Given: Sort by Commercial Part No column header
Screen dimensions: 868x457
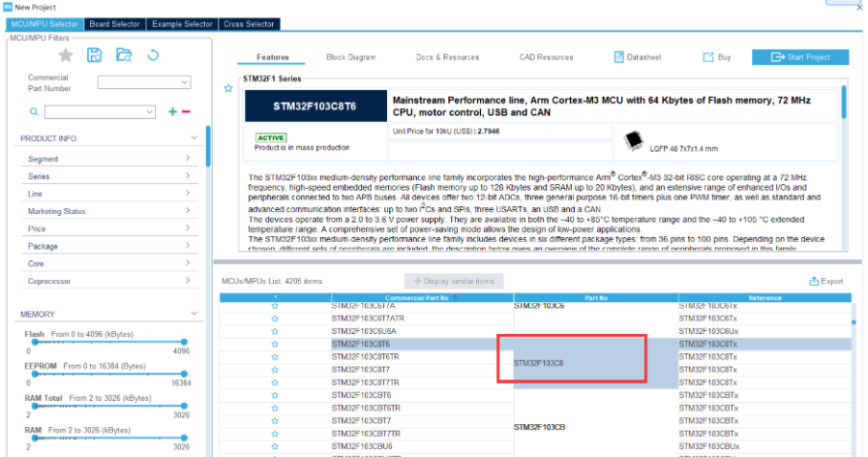Looking at the screenshot, I should pyautogui.click(x=422, y=298).
